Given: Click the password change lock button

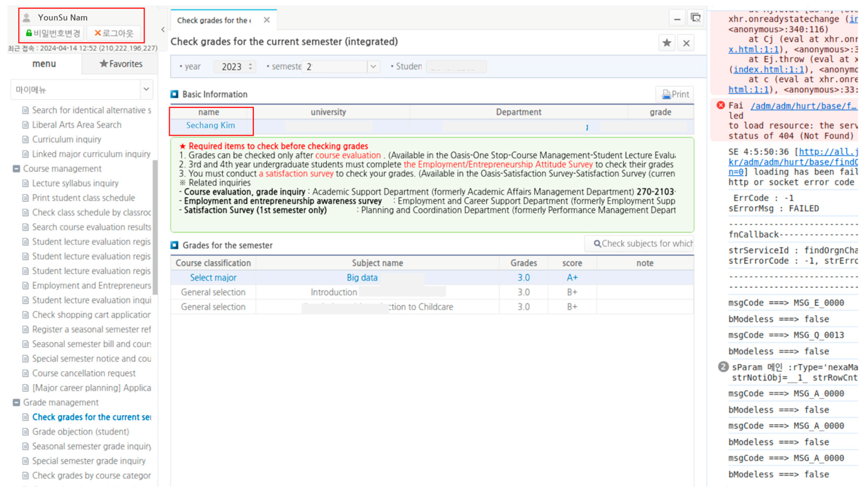Looking at the screenshot, I should (53, 33).
